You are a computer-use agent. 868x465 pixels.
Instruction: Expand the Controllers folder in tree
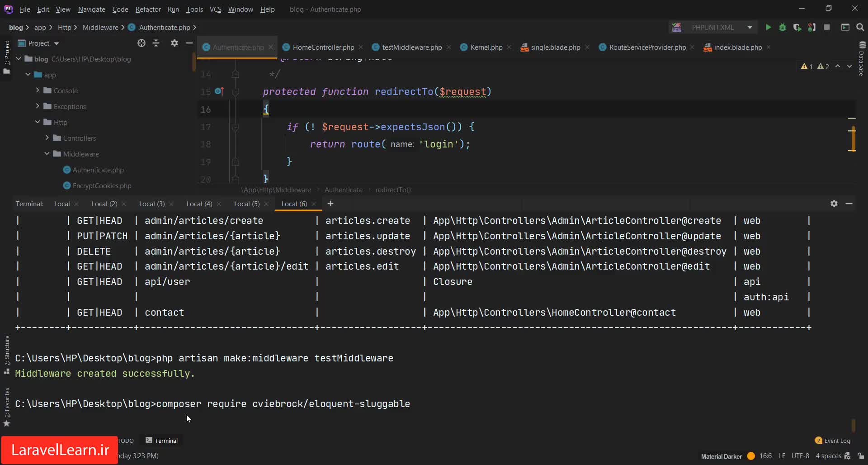[x=47, y=138]
